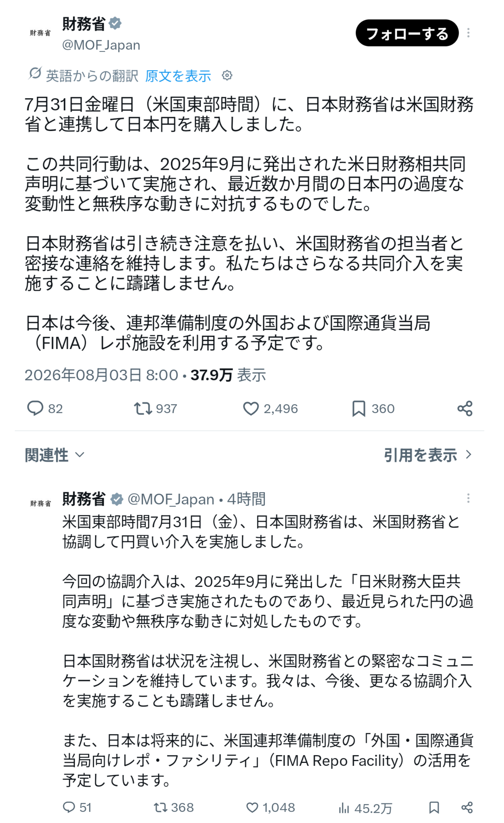Open translation settings gear icon

point(227,75)
